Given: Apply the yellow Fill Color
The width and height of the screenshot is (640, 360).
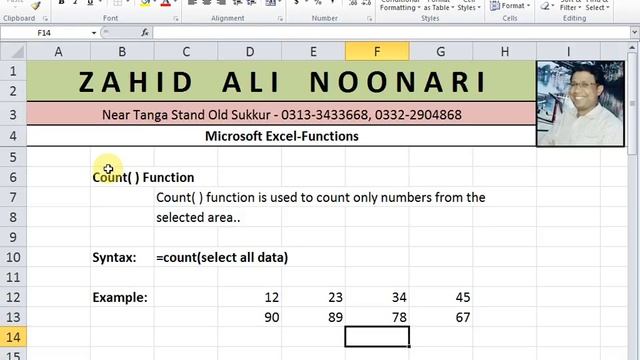Looking at the screenshot, I should [x=145, y=3].
